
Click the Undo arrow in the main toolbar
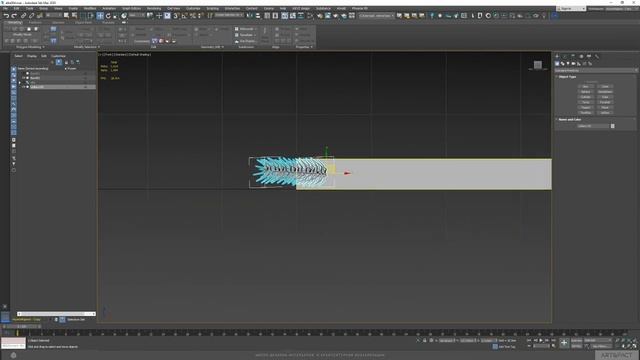pyautogui.click(x=7, y=16)
